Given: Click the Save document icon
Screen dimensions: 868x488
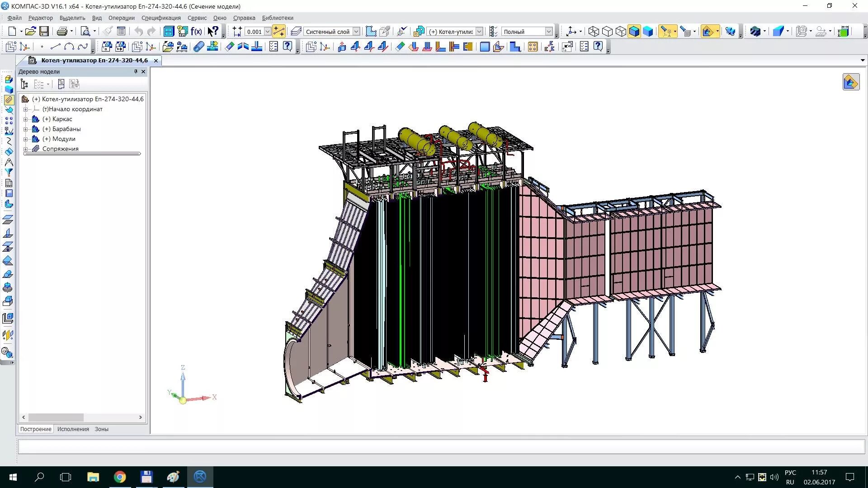Looking at the screenshot, I should coord(44,31).
